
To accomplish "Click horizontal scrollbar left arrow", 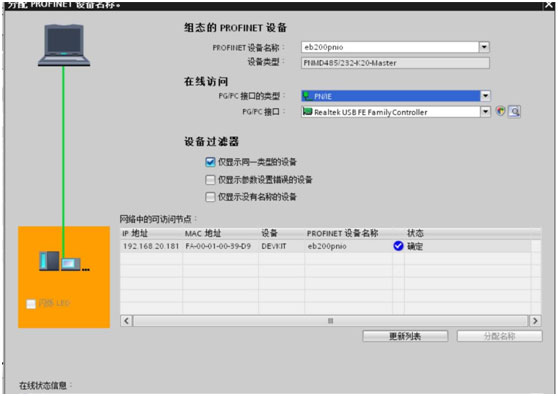I will click(x=127, y=321).
